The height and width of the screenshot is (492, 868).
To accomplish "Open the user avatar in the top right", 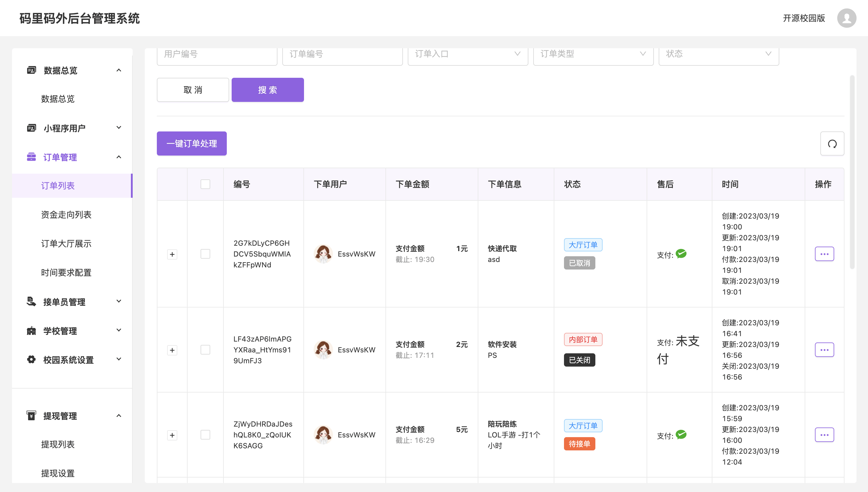I will click(846, 18).
